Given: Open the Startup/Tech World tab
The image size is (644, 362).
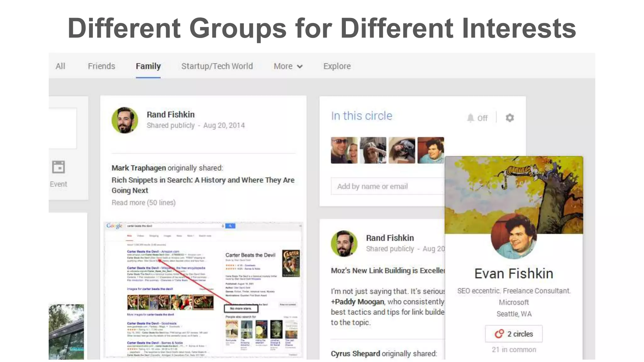Looking at the screenshot, I should 217,66.
